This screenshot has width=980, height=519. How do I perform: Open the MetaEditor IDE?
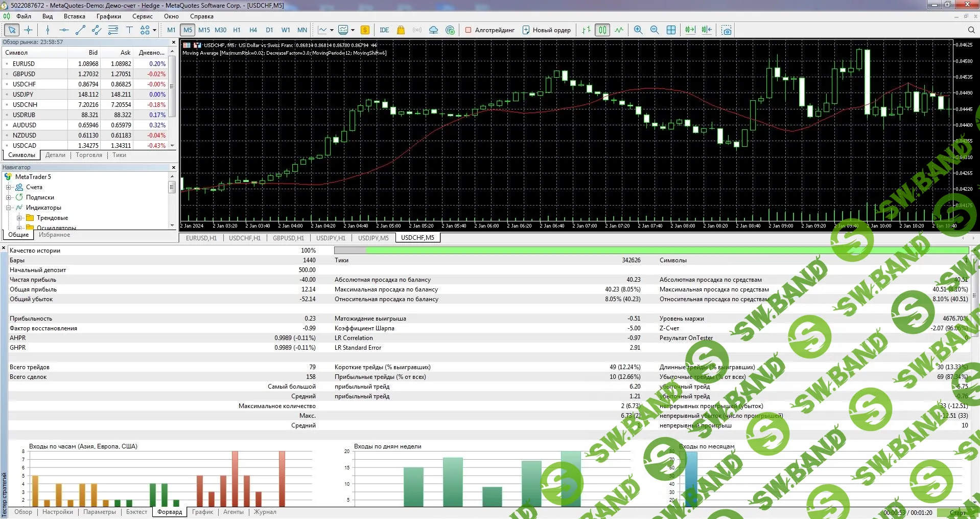pos(384,30)
